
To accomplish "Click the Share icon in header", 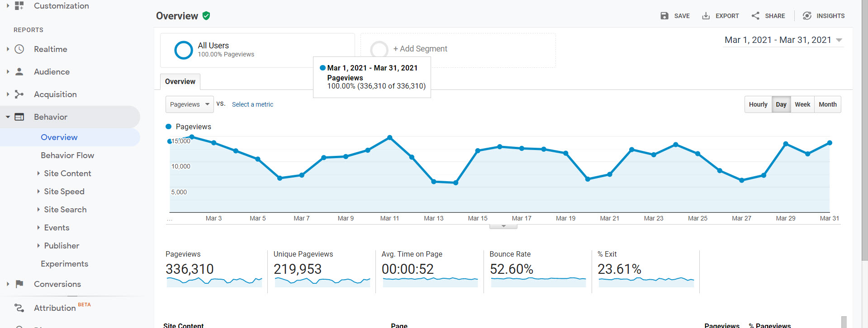I will (755, 16).
